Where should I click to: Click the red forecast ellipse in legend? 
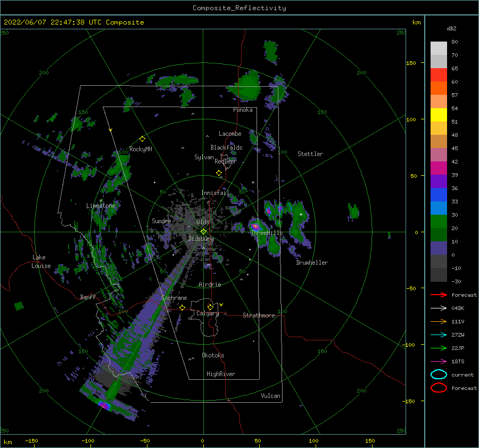click(x=439, y=388)
